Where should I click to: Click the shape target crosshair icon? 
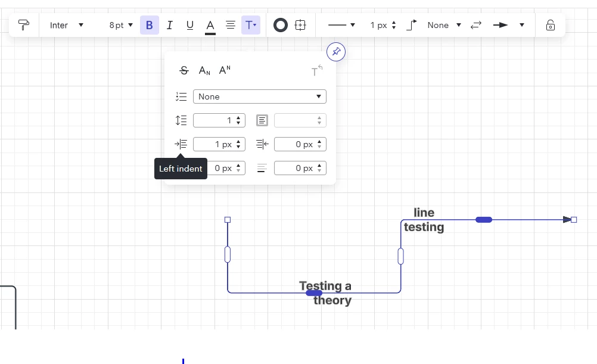tap(300, 25)
